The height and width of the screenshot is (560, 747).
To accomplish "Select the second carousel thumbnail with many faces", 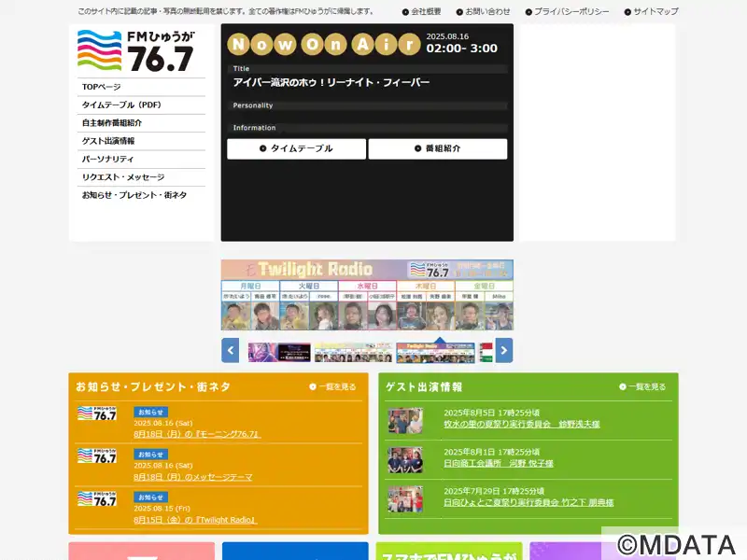I will 354,353.
